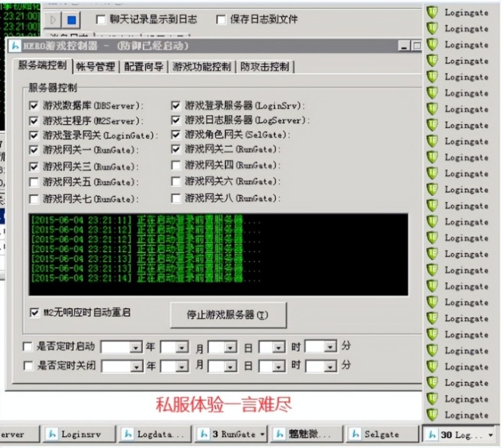Open the minute dropdown for 是否定时关闭
Viewport: 501px width, 448px height.
(330, 366)
